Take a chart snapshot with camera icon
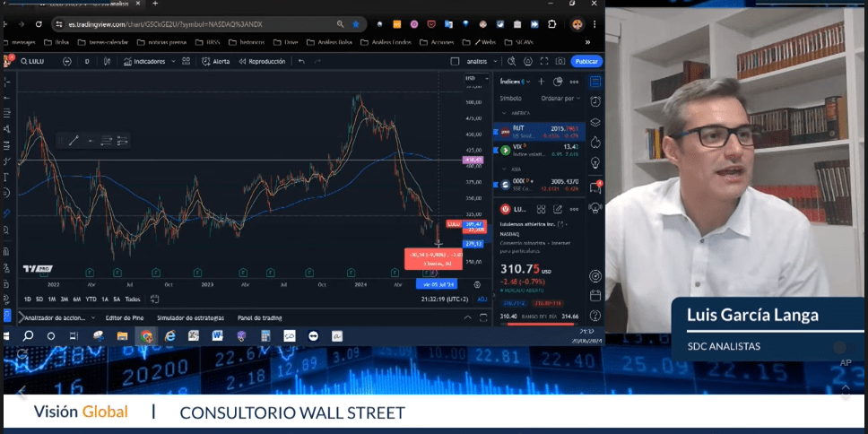This screenshot has width=868, height=434. pos(560,61)
